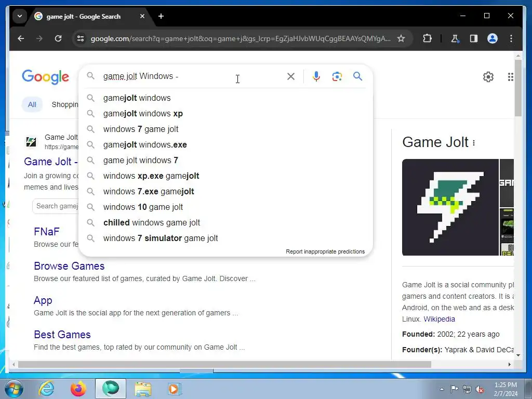Show hidden tray icons arrow

click(442, 389)
